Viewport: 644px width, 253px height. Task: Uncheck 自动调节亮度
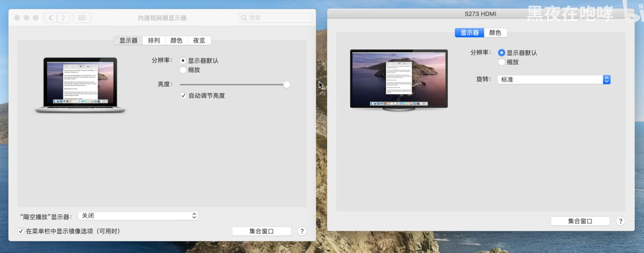pyautogui.click(x=183, y=95)
